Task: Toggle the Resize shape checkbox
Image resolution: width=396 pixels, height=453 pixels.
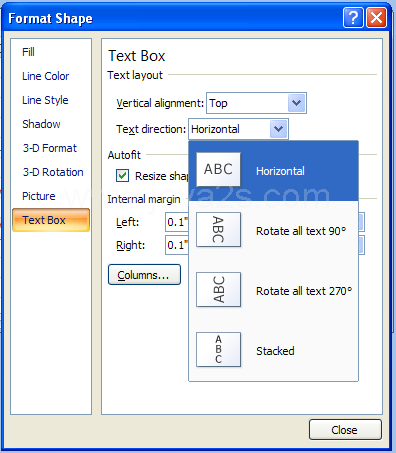Action: pos(122,175)
